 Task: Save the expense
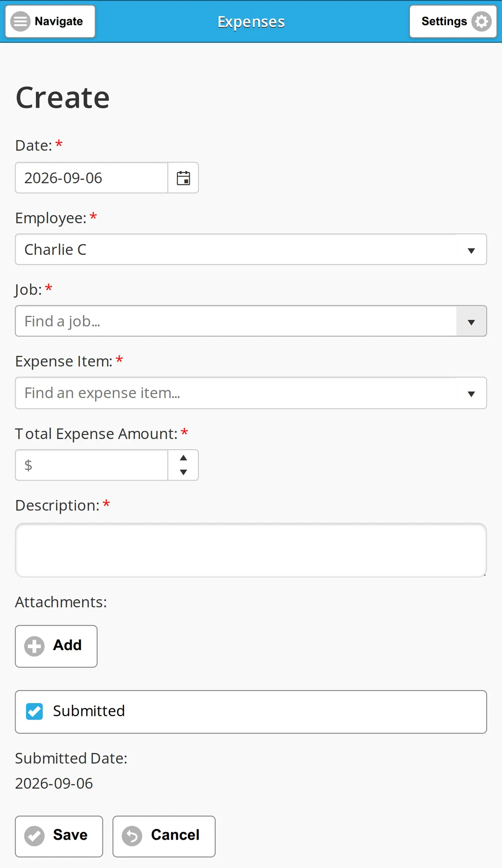[59, 836]
